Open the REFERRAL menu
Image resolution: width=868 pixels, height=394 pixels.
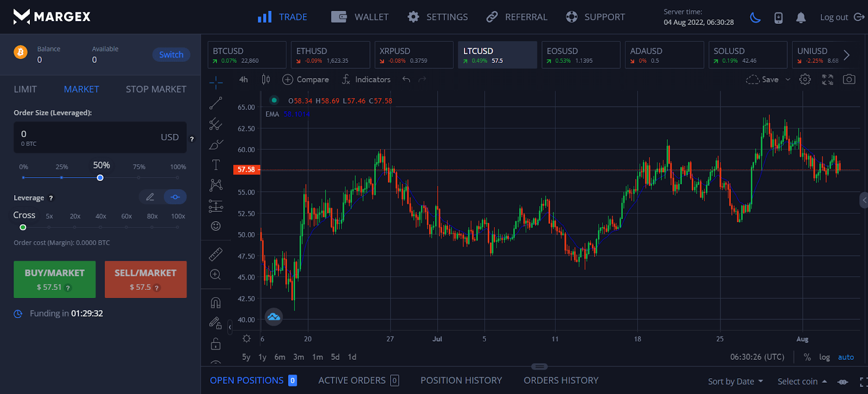point(517,17)
